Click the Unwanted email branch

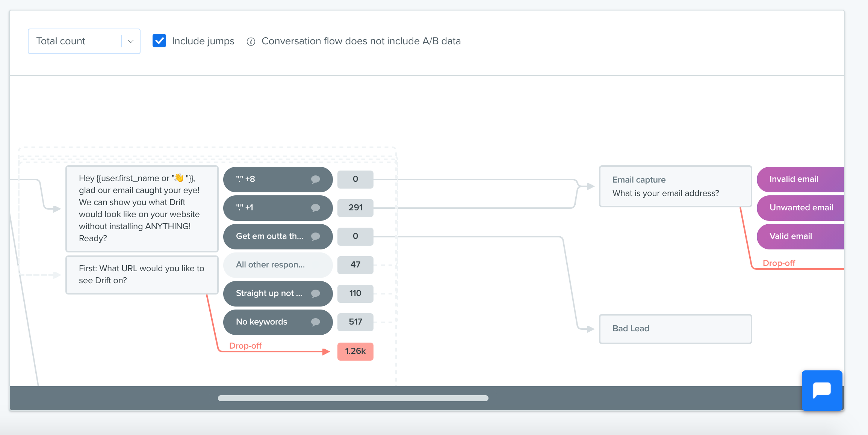(800, 208)
